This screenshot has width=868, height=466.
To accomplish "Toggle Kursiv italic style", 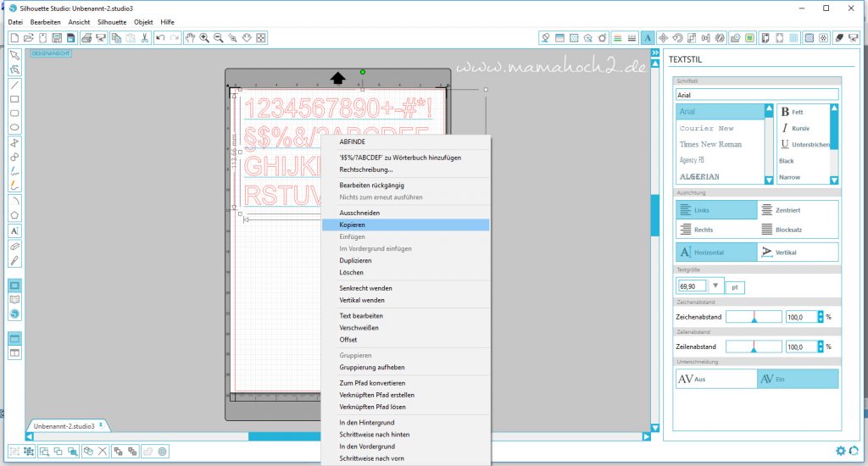I will (x=795, y=128).
